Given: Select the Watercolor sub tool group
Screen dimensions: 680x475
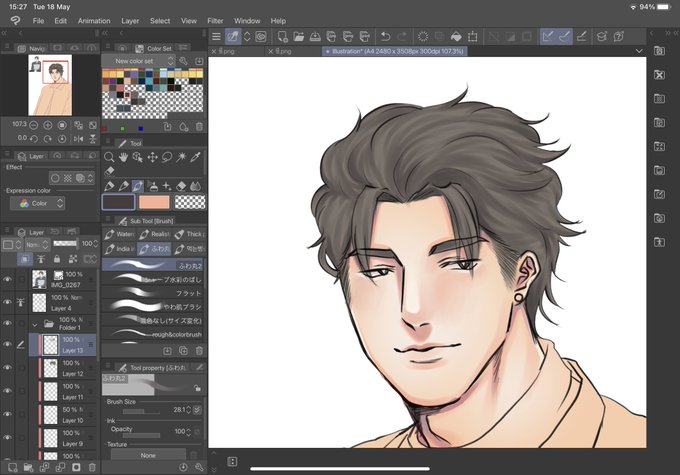Looking at the screenshot, I should [119, 234].
